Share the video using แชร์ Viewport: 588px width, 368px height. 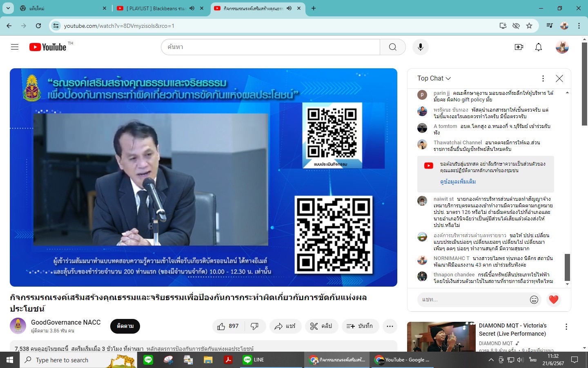pos(285,326)
